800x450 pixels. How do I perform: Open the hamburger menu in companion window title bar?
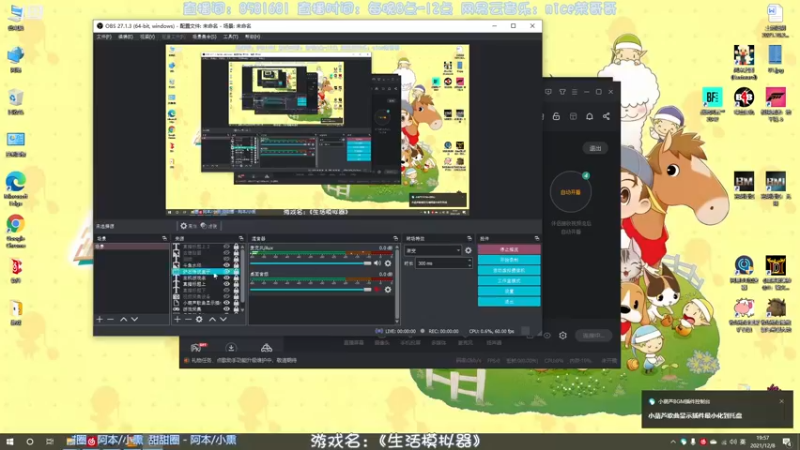(x=574, y=92)
